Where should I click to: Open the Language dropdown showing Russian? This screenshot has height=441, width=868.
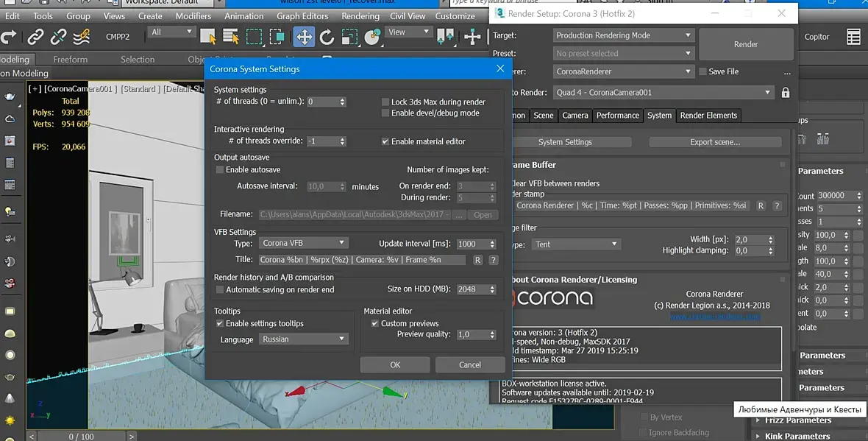tap(302, 339)
